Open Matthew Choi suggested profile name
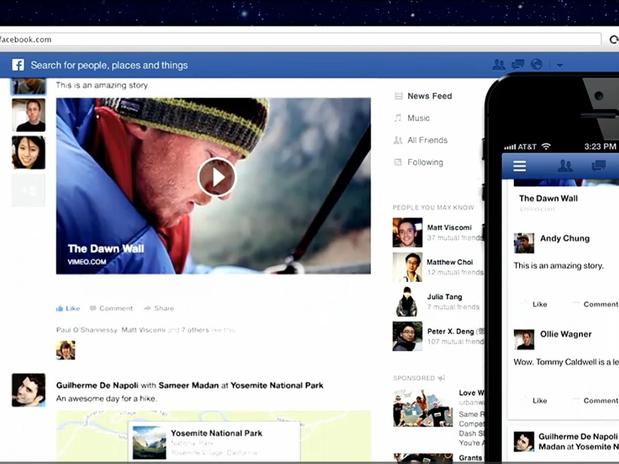This screenshot has width=619, height=464. click(450, 262)
